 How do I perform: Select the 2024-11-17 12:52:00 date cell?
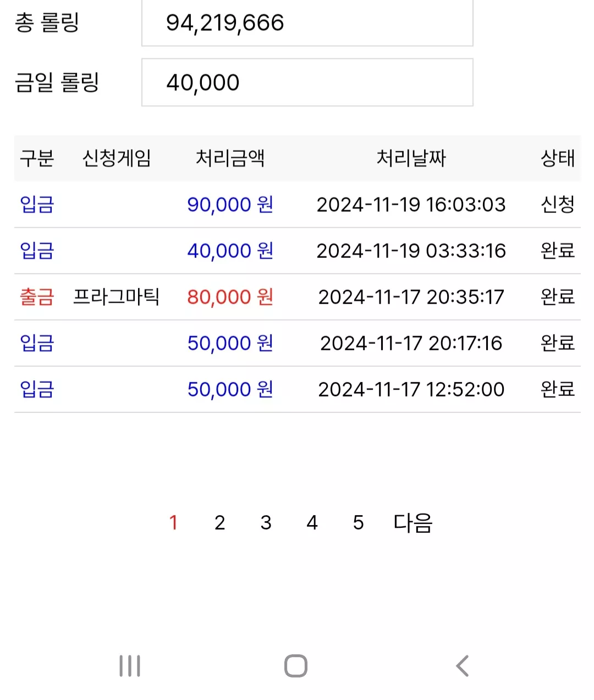coord(411,389)
